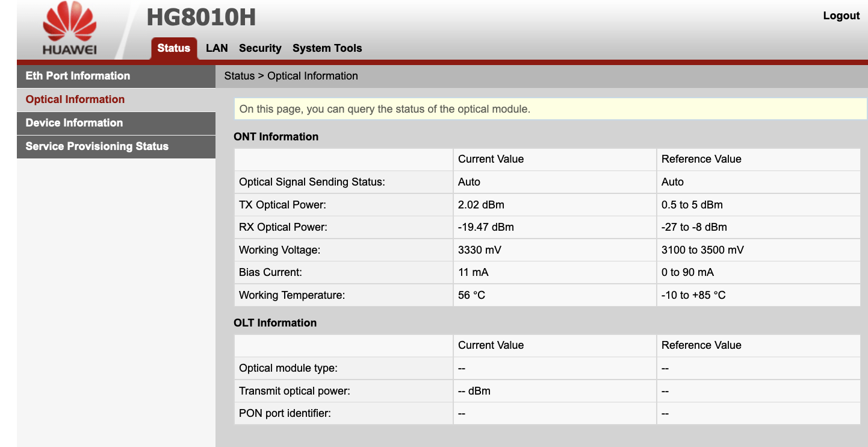Click the PON port identifier row label
The image size is (868, 447).
coord(285,414)
